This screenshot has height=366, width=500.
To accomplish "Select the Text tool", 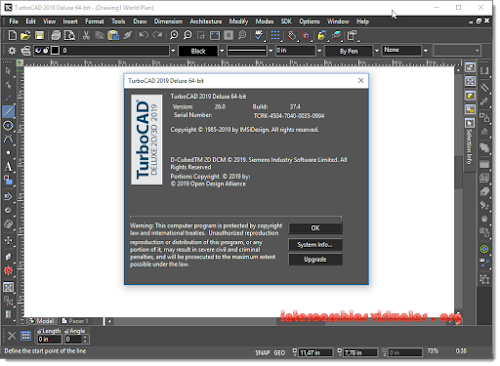I will pos(8,167).
